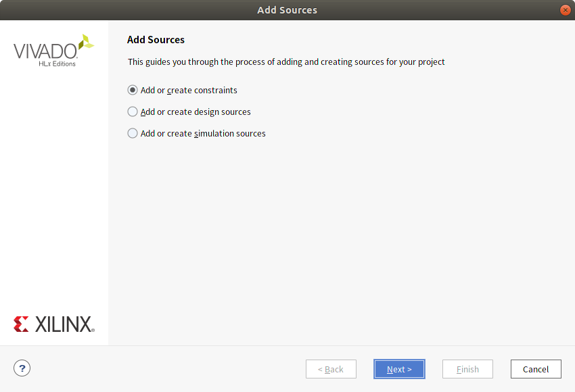Click the XILINX wordmark text
The width and height of the screenshot is (575, 392).
click(64, 324)
